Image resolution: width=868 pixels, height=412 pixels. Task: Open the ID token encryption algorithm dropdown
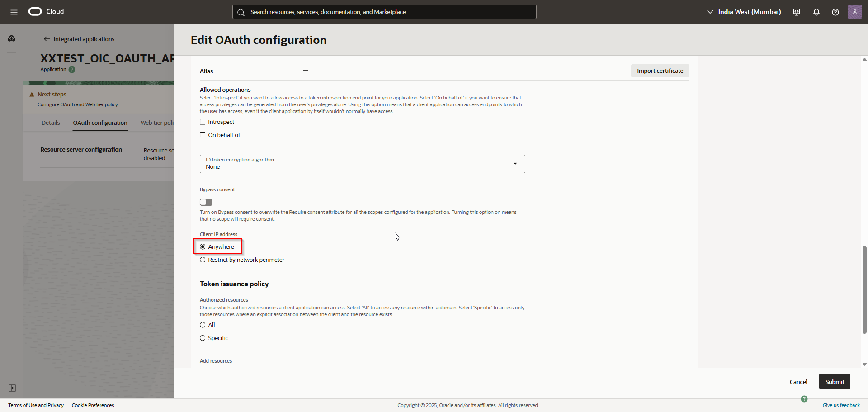pos(514,164)
